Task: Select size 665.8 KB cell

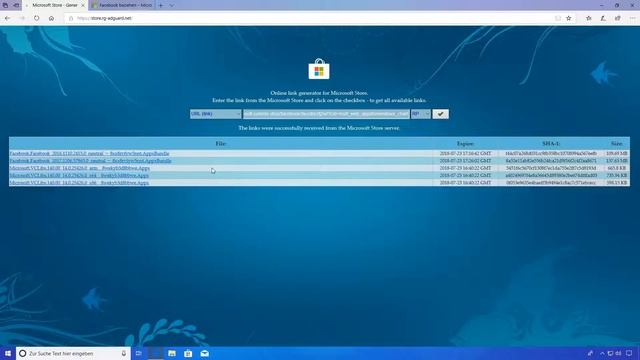Action: (x=617, y=168)
